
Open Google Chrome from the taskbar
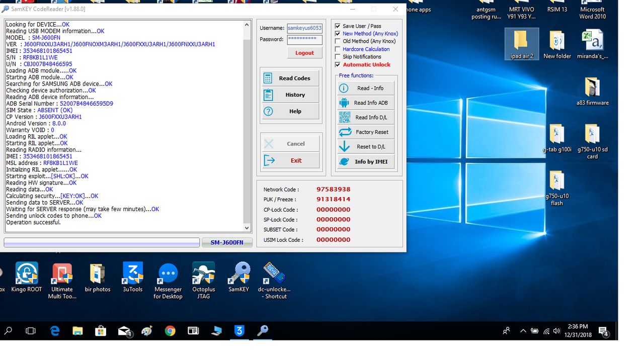[170, 330]
